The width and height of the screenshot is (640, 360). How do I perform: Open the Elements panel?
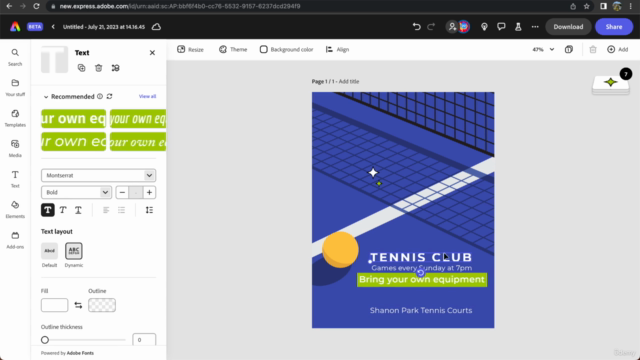15,209
